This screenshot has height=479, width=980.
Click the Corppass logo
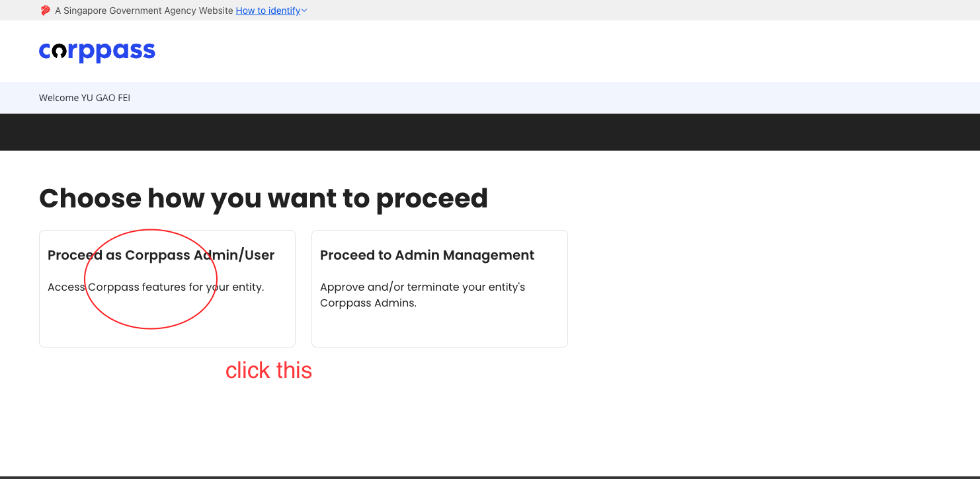(97, 52)
